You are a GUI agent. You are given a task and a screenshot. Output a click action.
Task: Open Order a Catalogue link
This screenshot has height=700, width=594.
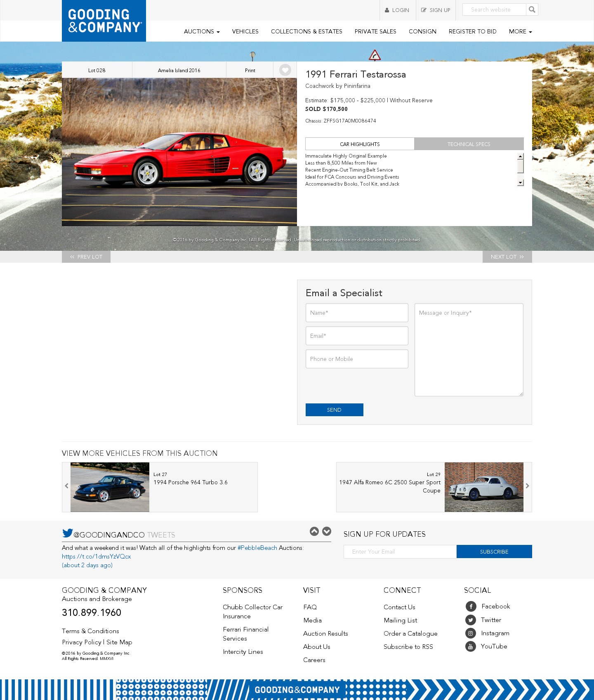pyautogui.click(x=410, y=634)
